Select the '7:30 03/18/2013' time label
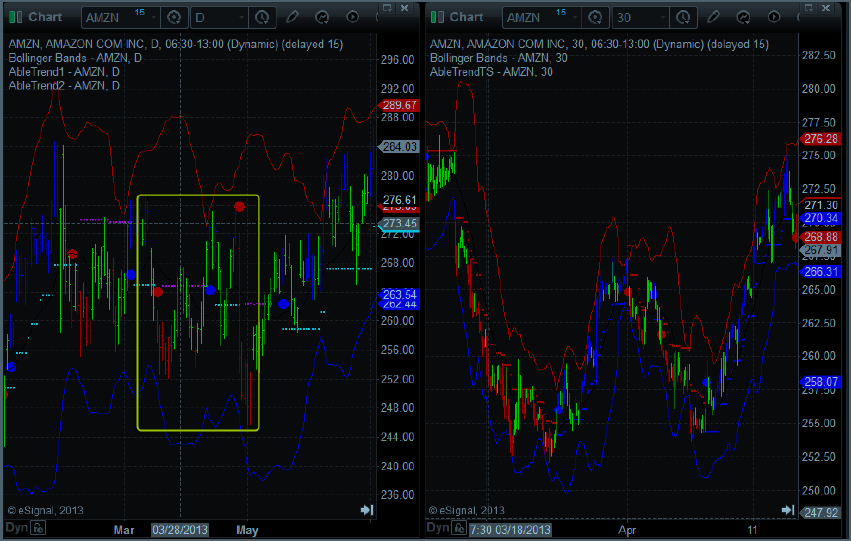This screenshot has height=541, width=851. [510, 530]
